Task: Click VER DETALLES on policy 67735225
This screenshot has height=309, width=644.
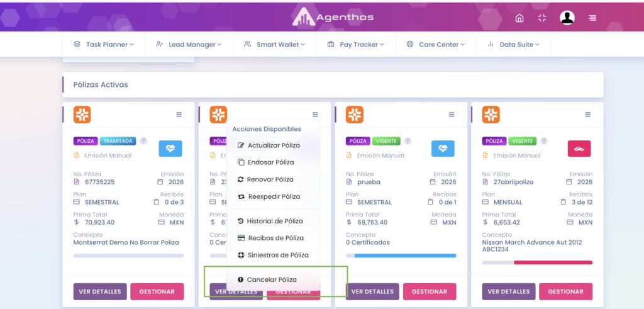Action: (100, 292)
